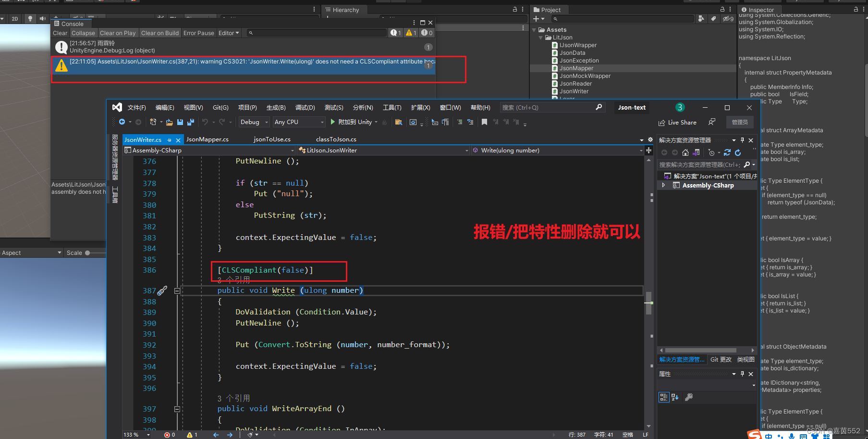Switch to the classToJson.cs tab
This screenshot has width=868, height=439.
pyautogui.click(x=336, y=139)
